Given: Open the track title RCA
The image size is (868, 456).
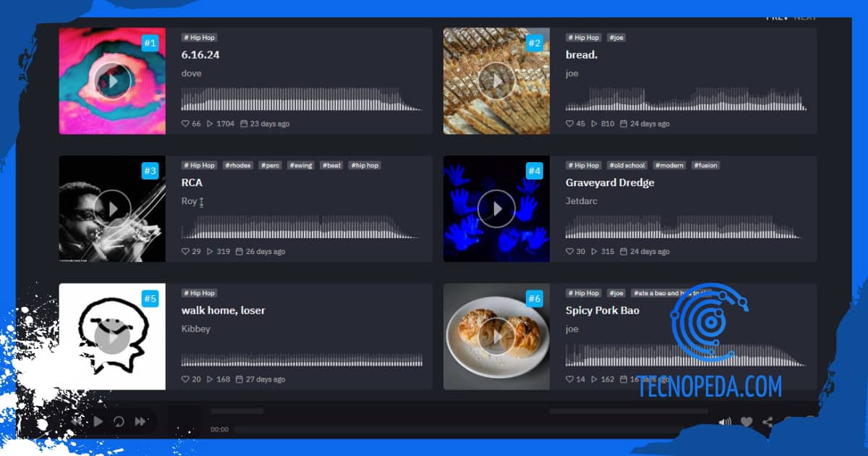Looking at the screenshot, I should click(x=192, y=182).
